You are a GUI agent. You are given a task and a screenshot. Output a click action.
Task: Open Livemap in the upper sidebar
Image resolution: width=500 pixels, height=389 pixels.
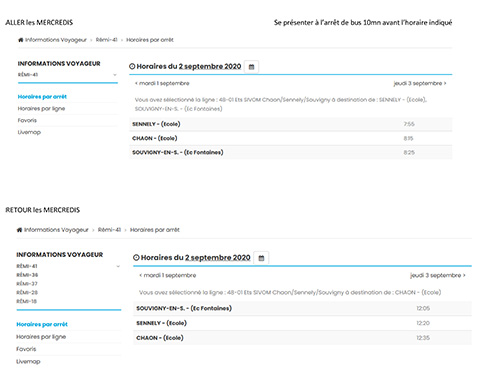(29, 132)
